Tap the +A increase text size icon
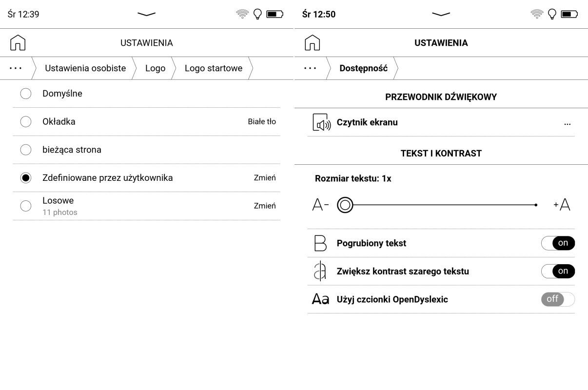Screen dimensions: 588x390 coord(562,205)
